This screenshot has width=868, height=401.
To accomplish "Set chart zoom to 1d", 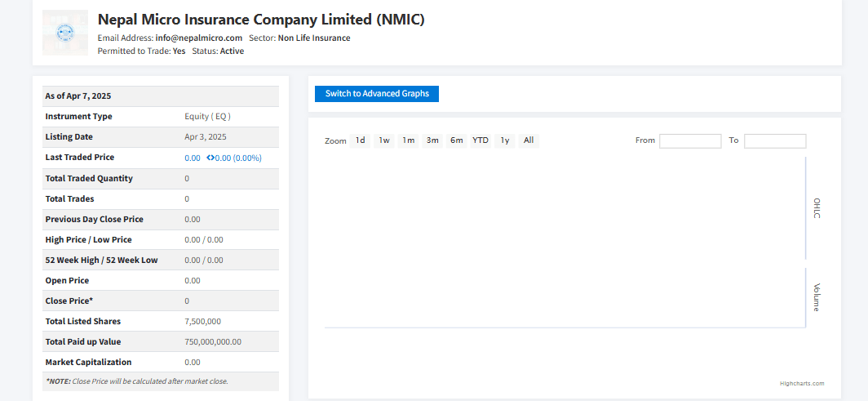I will tap(361, 140).
